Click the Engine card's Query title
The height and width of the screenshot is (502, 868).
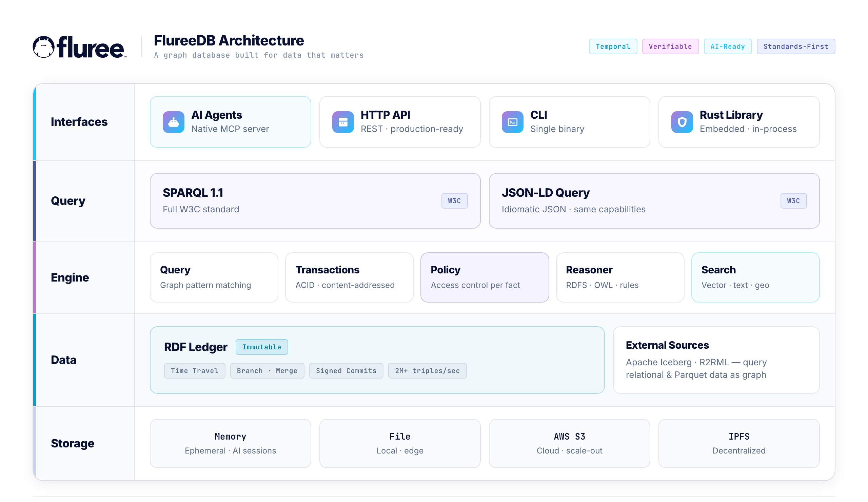175,270
